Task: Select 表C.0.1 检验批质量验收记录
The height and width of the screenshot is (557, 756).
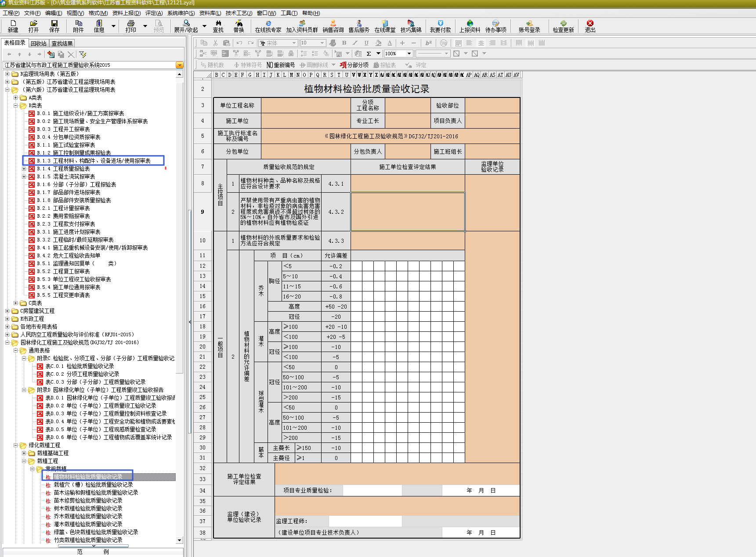Action: 80,367
